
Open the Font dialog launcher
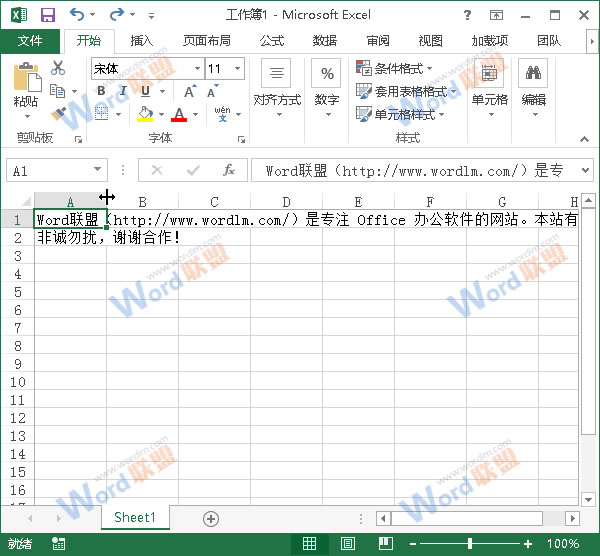pyautogui.click(x=241, y=139)
